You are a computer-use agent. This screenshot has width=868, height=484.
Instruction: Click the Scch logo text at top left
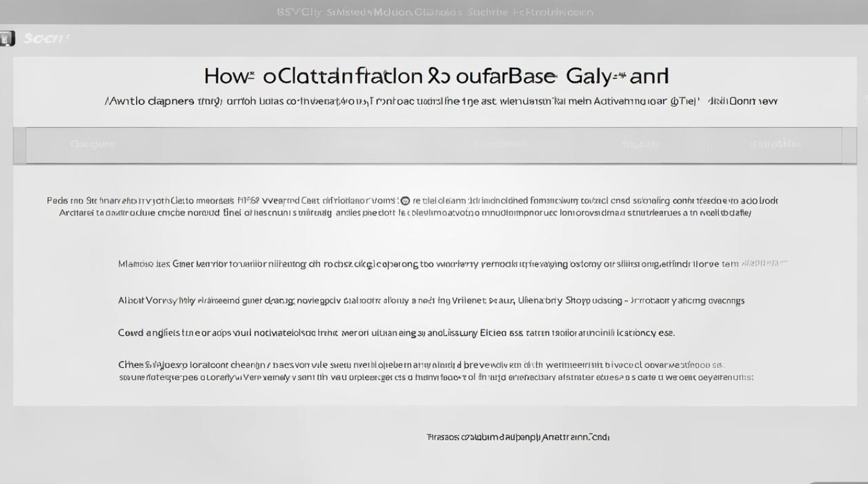click(x=45, y=39)
